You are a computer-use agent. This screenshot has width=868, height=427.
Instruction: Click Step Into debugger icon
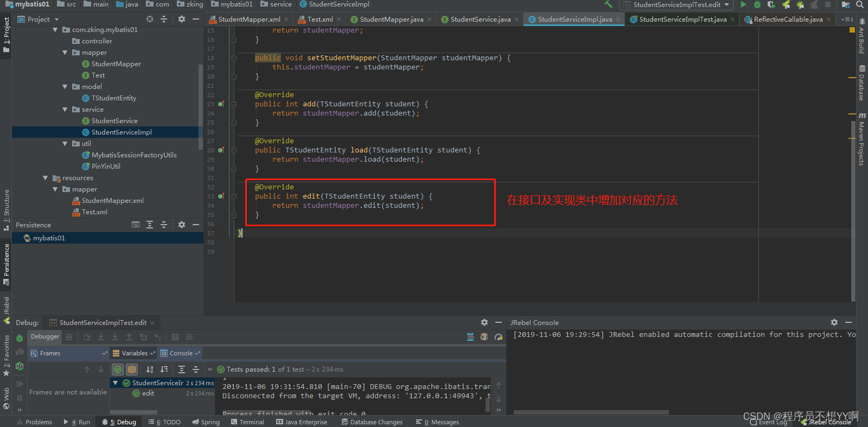pyautogui.click(x=101, y=337)
